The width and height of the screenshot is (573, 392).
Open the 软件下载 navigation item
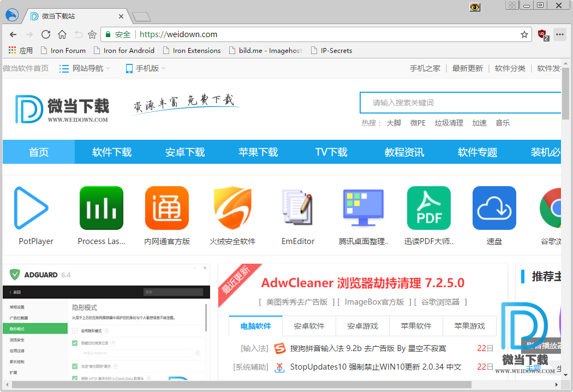pyautogui.click(x=112, y=152)
